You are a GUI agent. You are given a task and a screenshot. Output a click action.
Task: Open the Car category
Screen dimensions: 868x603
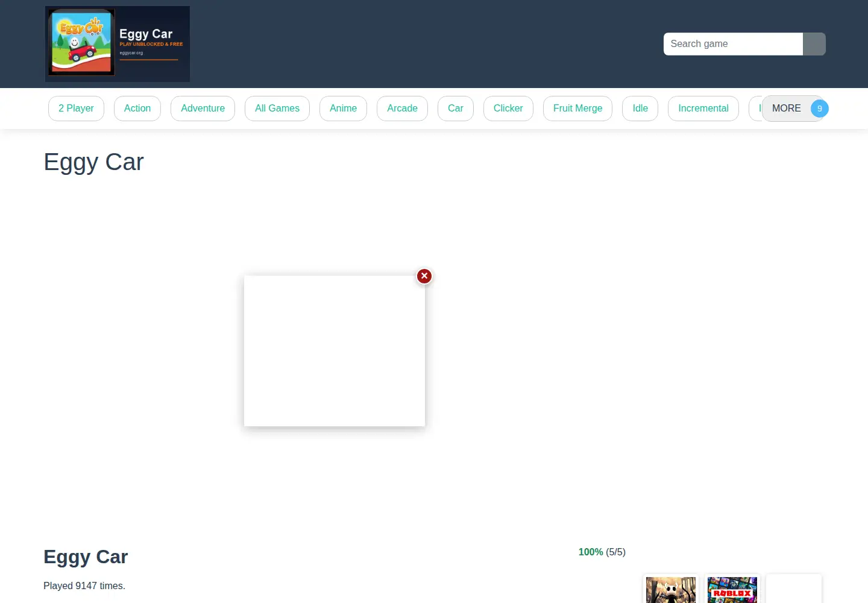pos(456,109)
